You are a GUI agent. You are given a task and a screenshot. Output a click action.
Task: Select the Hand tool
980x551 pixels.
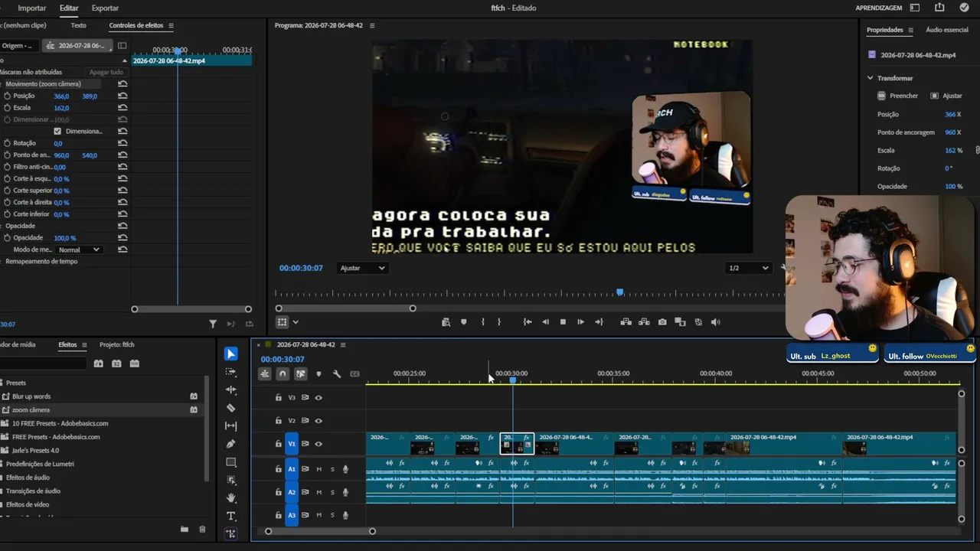230,498
